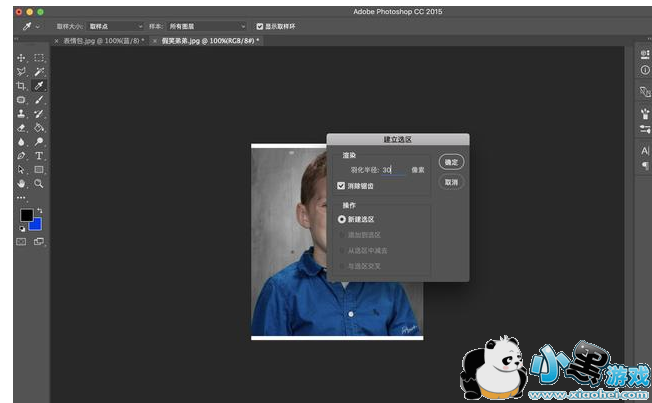Select the Horizontal Type tool
This screenshot has height=403, width=652.
tap(39, 156)
